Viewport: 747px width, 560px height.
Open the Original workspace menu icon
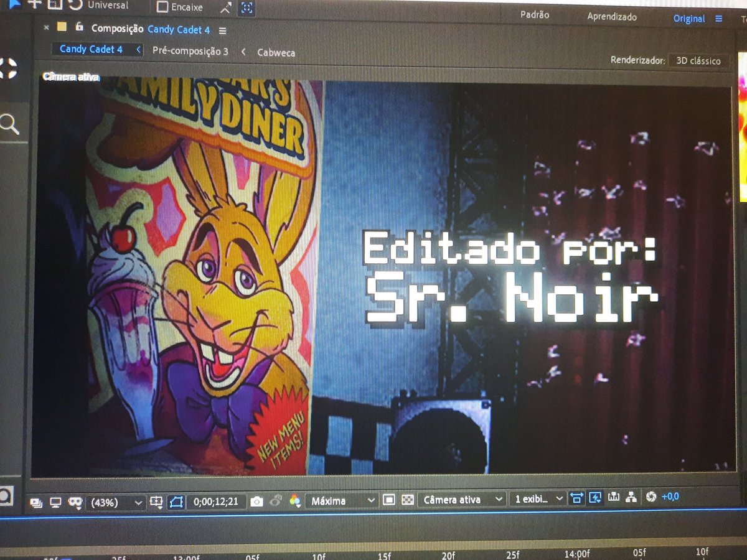click(x=719, y=19)
